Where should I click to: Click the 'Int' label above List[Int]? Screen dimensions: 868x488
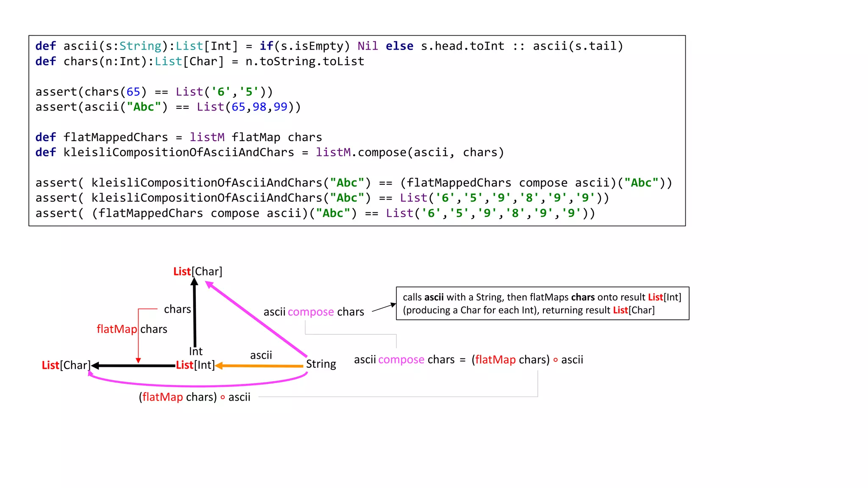(x=196, y=351)
